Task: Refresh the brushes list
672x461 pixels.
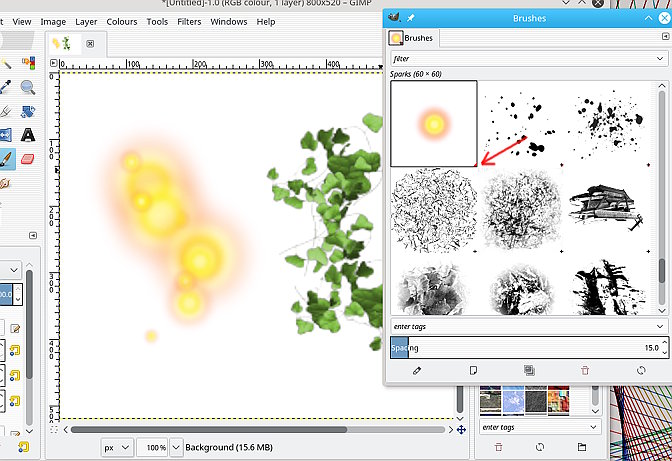Action: click(641, 370)
